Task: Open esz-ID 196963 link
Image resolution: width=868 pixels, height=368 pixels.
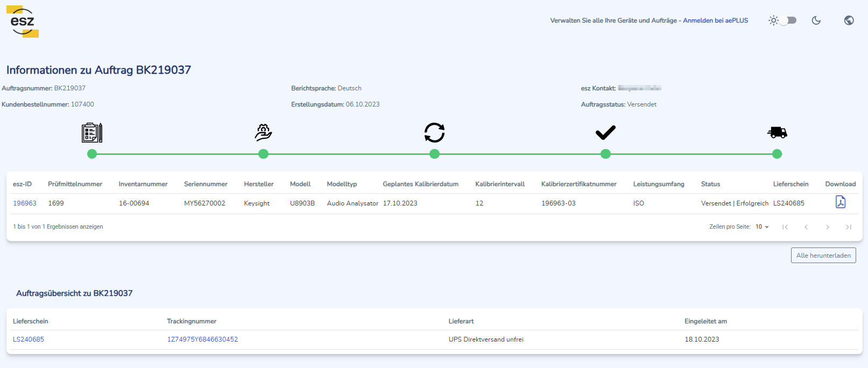Action: [x=25, y=203]
